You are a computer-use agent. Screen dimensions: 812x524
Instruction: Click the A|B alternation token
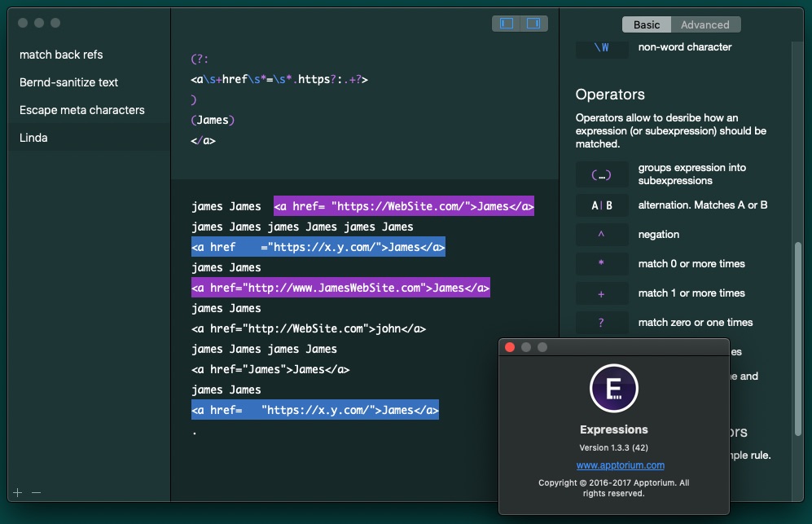(601, 205)
